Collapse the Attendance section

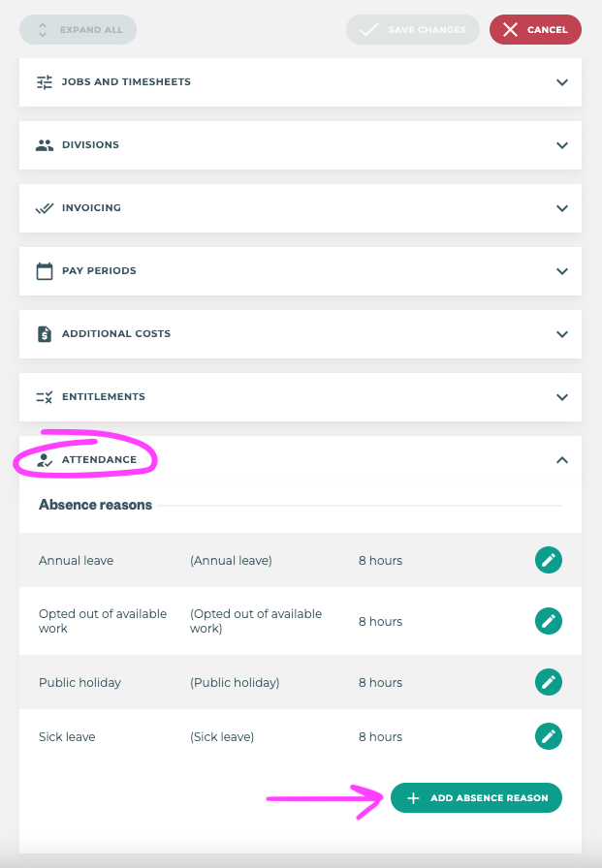click(561, 460)
